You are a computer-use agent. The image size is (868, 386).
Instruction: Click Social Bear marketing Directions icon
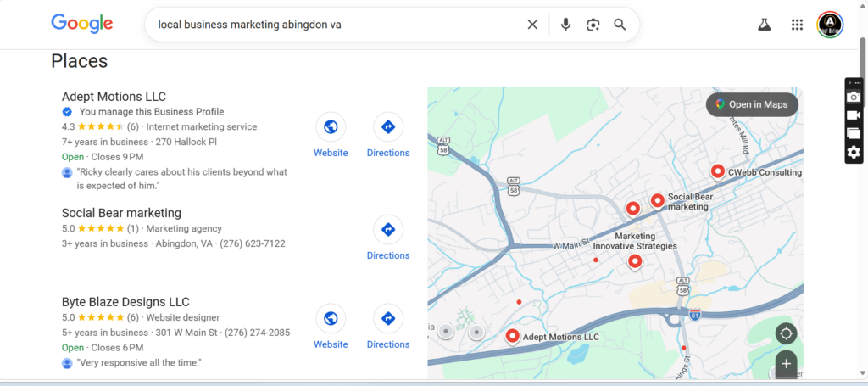[388, 229]
